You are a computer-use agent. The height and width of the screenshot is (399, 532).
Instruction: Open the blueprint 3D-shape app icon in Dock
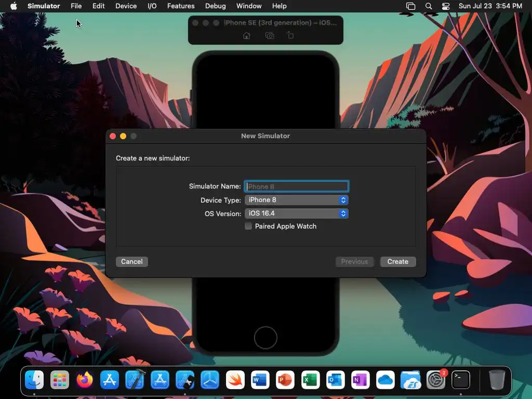pyautogui.click(x=210, y=379)
